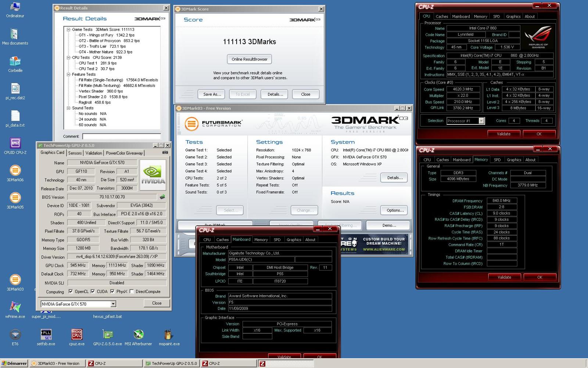The width and height of the screenshot is (588, 368).
Task: Click OK in memory CPU-Z window
Action: (539, 277)
